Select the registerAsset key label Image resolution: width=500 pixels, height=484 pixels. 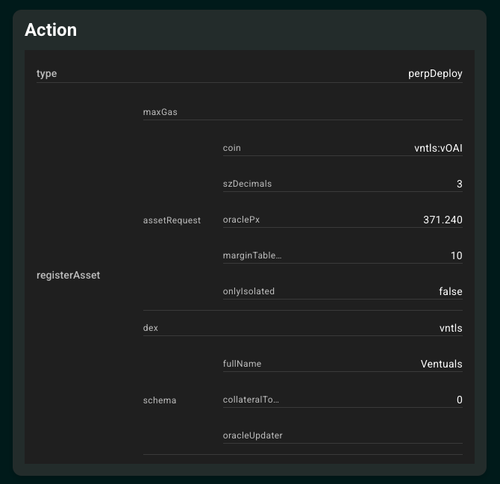click(68, 275)
